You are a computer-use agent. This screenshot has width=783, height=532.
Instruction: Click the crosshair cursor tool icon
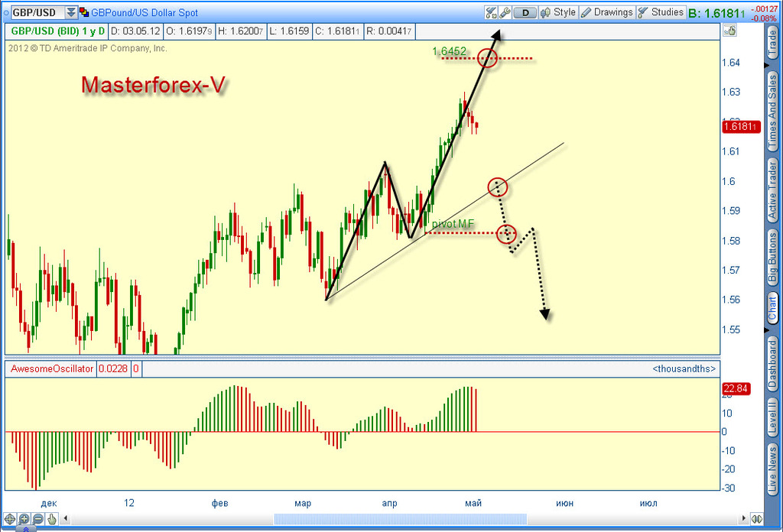pos(9,519)
